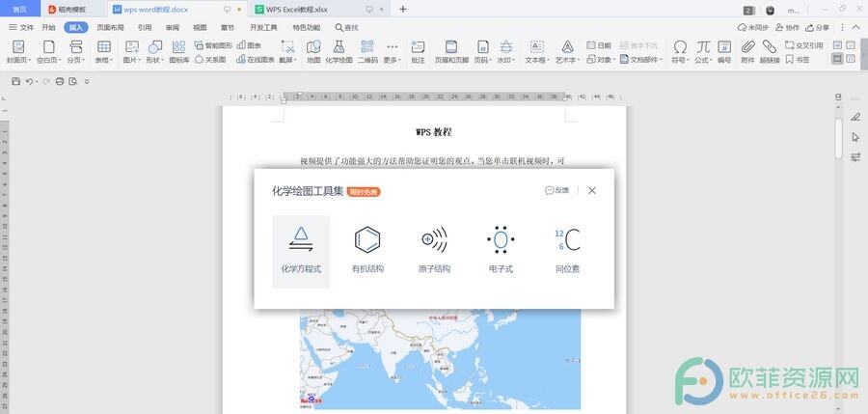Screen dimensions: 868x414
Task: Insert an online chart (在线图表)
Action: [x=256, y=59]
